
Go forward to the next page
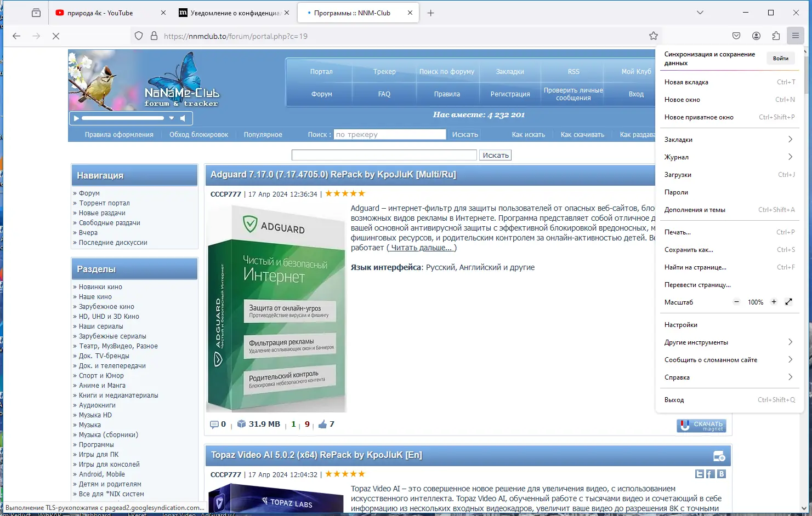pos(36,36)
